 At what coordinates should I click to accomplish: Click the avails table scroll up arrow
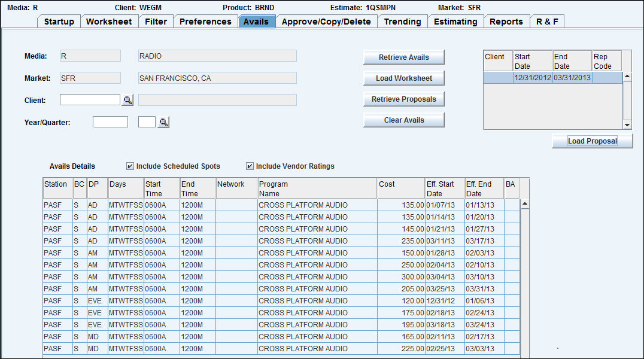pos(524,204)
